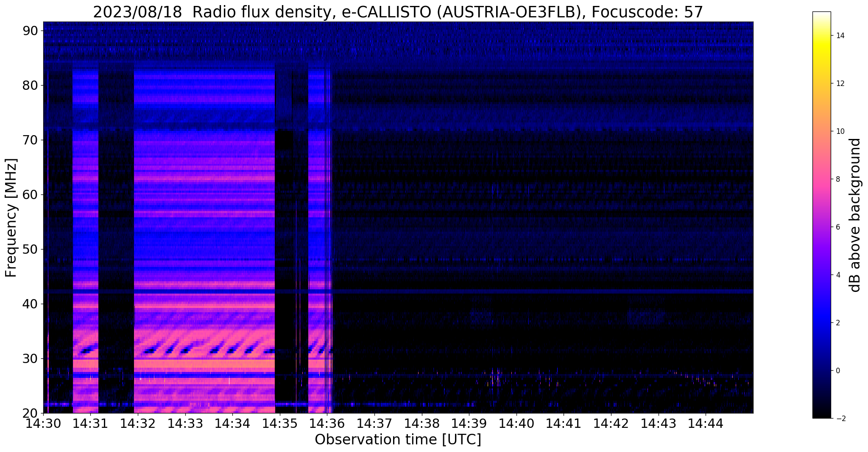Click the colorbar gradient strip
The width and height of the screenshot is (868, 452).
[x=821, y=215]
